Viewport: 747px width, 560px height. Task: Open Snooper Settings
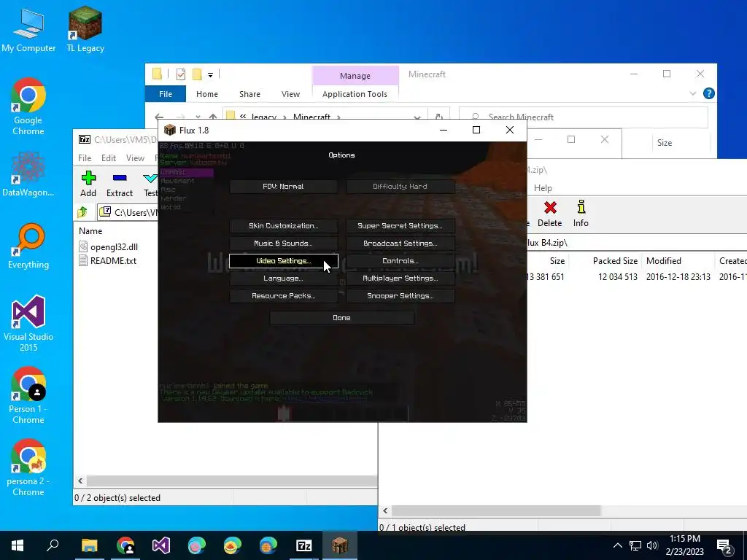pyautogui.click(x=400, y=296)
